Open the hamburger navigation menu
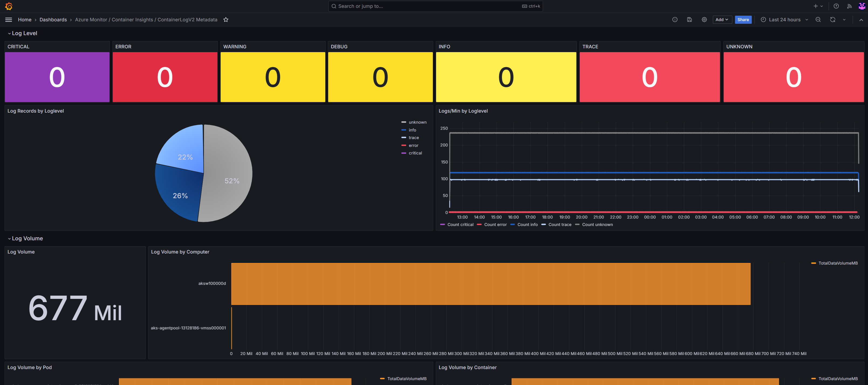The height and width of the screenshot is (385, 868). 8,19
